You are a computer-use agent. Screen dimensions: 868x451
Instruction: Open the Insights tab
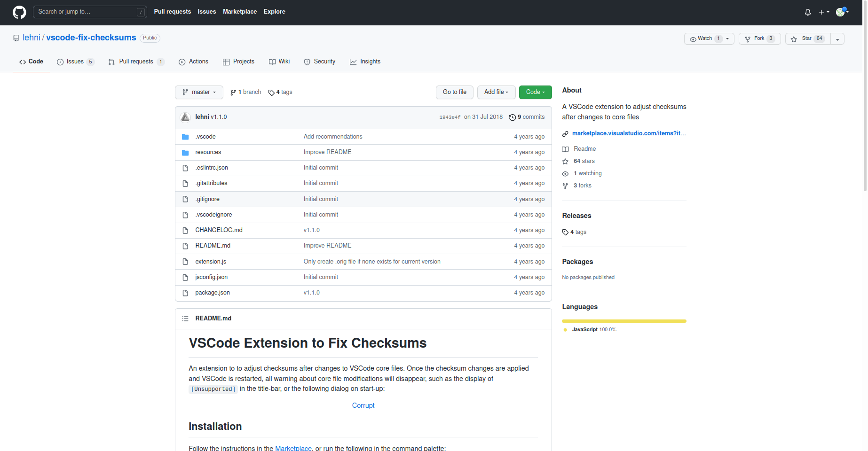pos(365,62)
